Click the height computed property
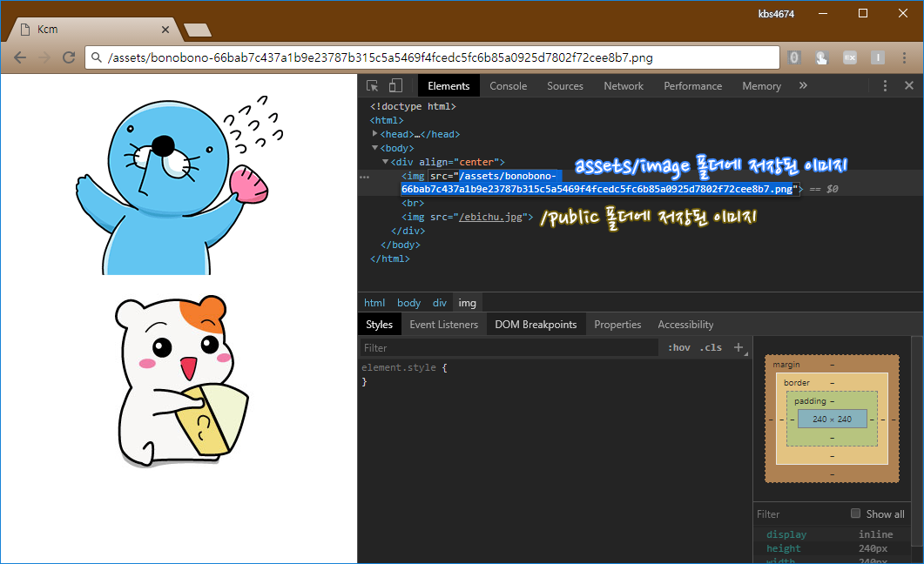 click(x=783, y=548)
